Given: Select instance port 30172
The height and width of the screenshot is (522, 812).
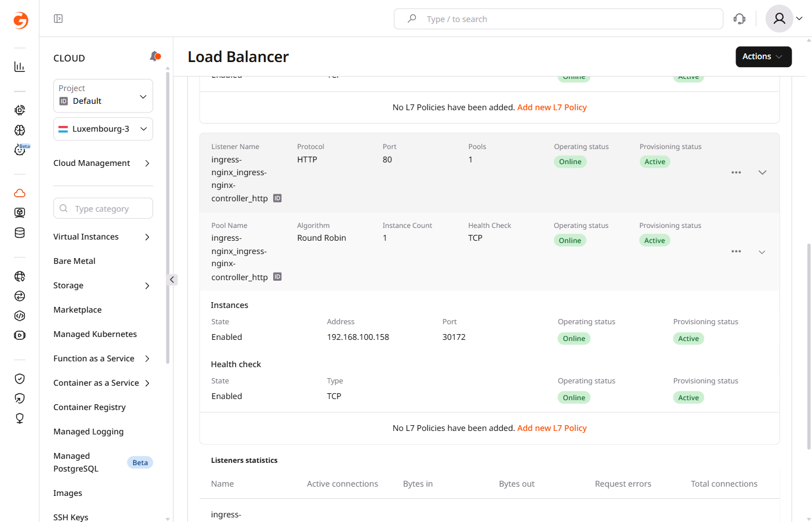Looking at the screenshot, I should [454, 337].
